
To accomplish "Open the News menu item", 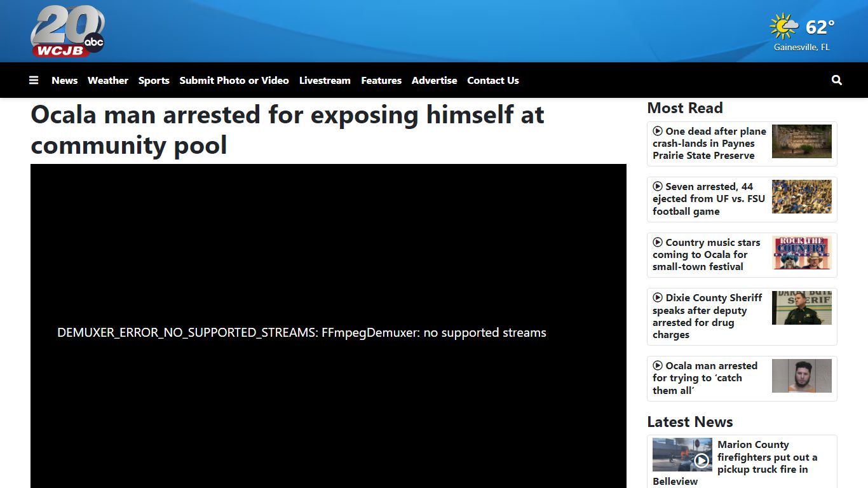I will click(64, 80).
